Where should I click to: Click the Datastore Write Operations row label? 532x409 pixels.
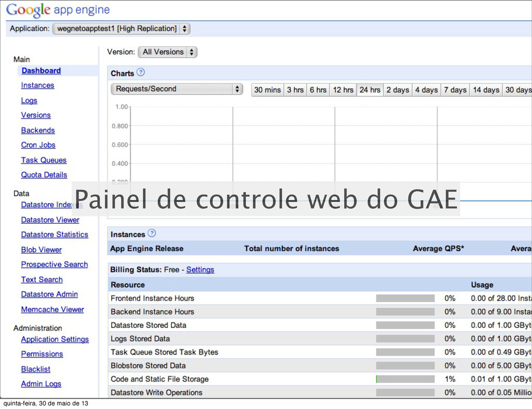click(156, 392)
